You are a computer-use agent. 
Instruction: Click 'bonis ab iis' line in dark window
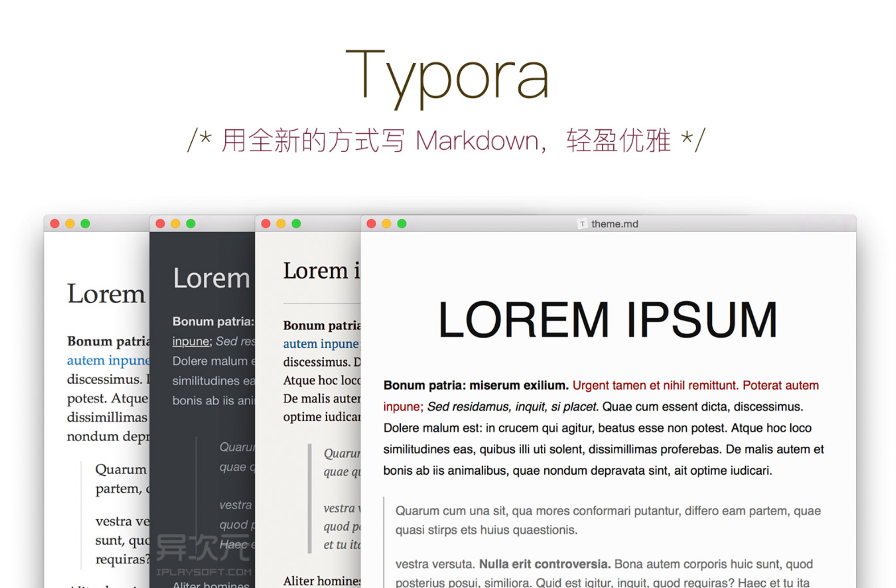pyautogui.click(x=213, y=400)
